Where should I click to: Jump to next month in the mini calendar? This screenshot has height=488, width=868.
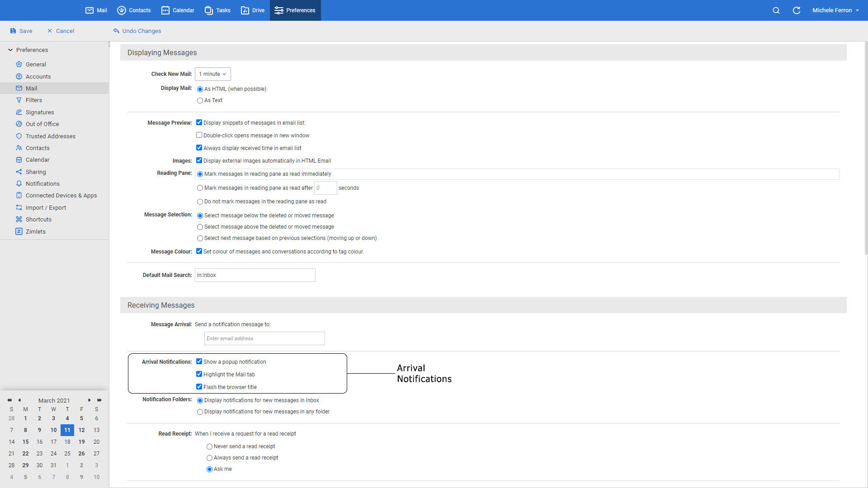(x=89, y=400)
